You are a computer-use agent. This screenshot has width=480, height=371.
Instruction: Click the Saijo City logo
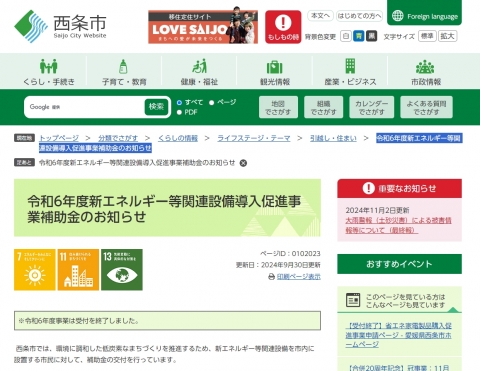[60, 26]
